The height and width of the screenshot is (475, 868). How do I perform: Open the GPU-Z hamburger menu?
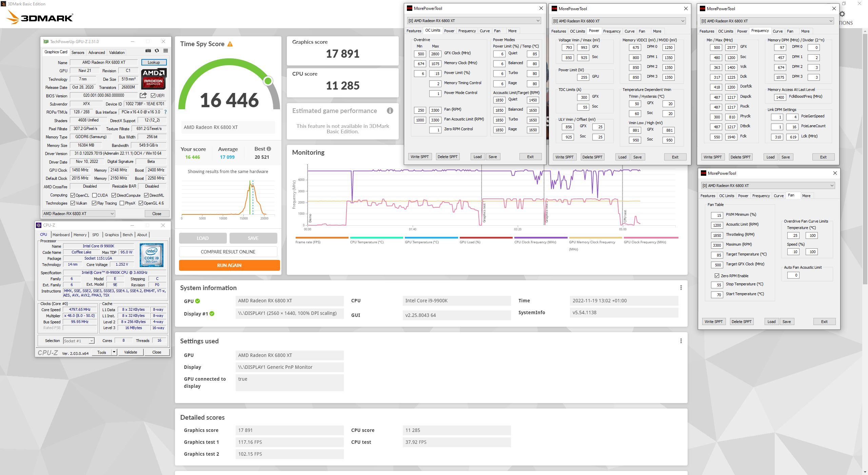165,51
